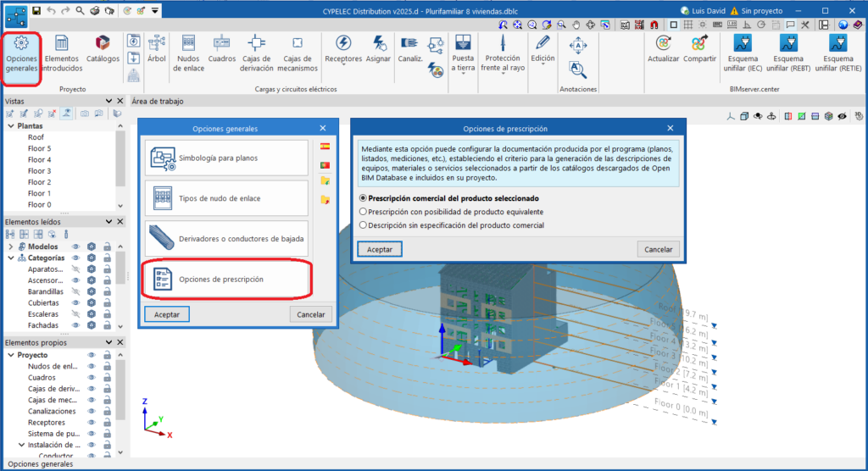
Task: Open the Edición tool
Action: click(542, 50)
